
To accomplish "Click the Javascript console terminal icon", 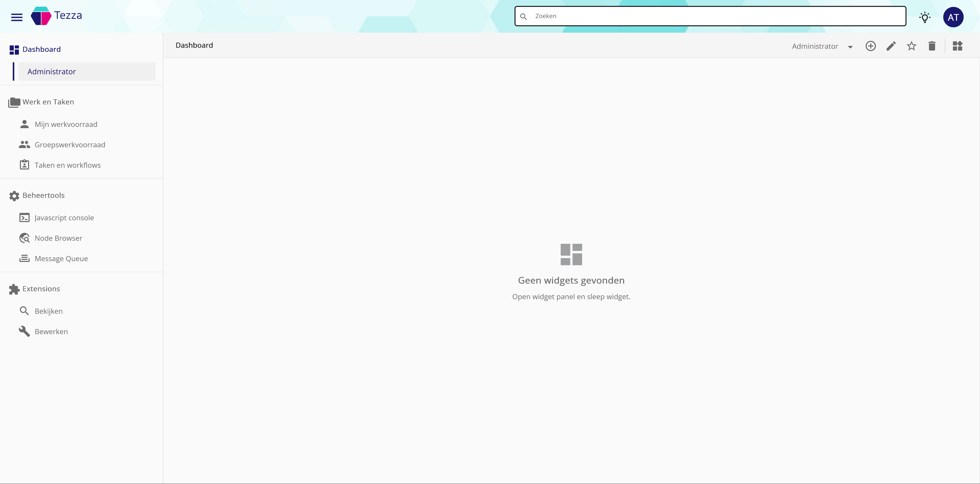I will coord(24,218).
